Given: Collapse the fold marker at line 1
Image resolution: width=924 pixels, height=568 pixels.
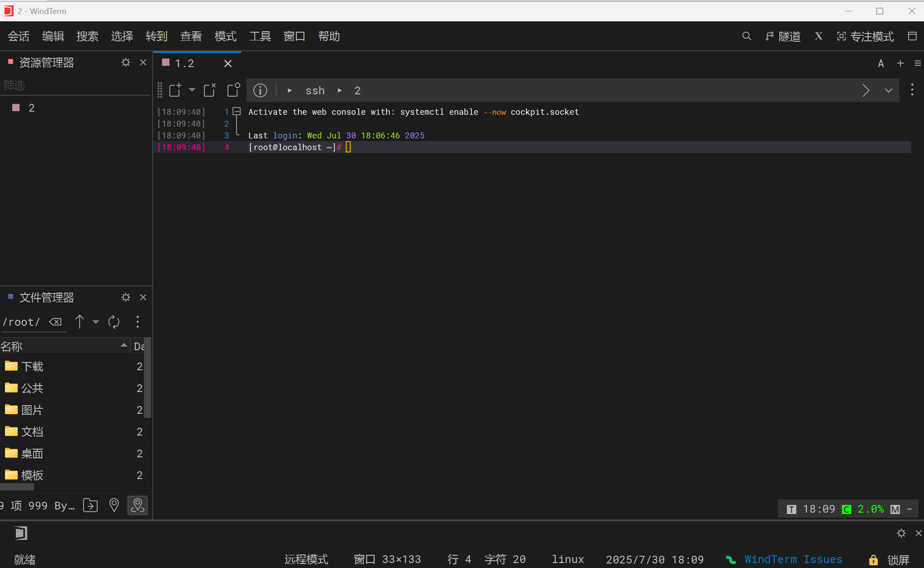Looking at the screenshot, I should 237,111.
